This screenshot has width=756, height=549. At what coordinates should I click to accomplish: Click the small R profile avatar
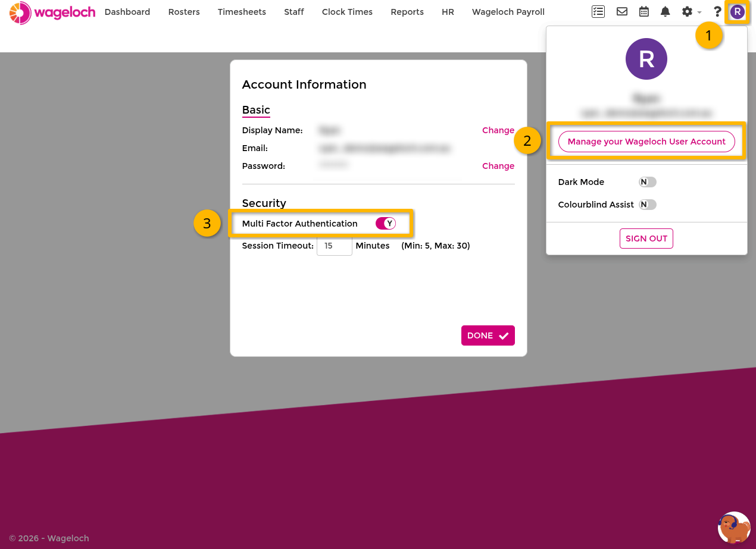pyautogui.click(x=738, y=11)
